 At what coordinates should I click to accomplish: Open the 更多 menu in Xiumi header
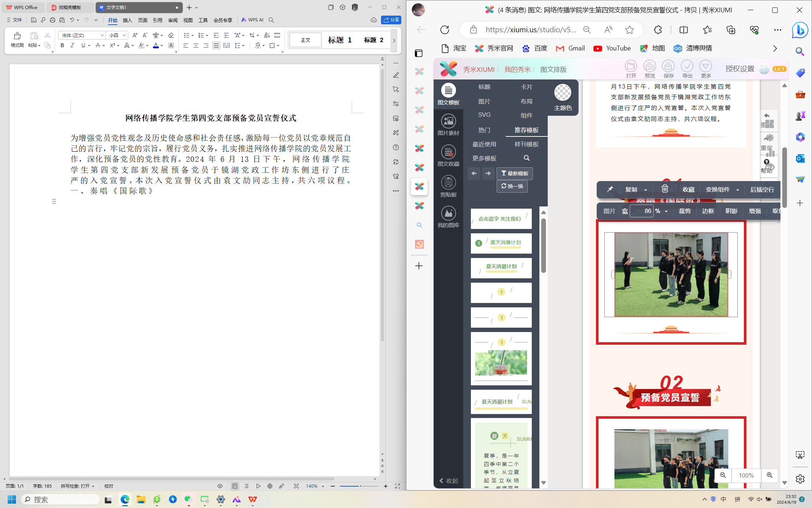(706, 69)
